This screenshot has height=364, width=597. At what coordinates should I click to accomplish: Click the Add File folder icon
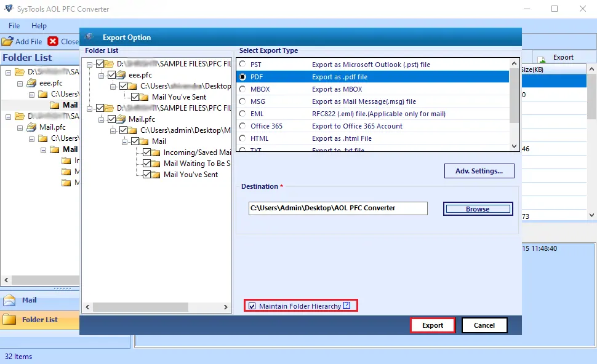click(7, 41)
